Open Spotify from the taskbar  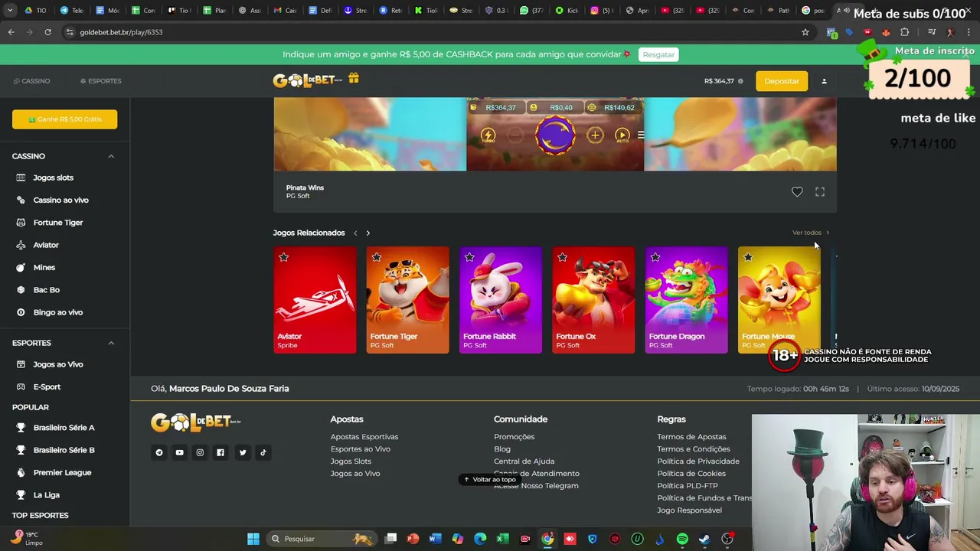(x=682, y=539)
